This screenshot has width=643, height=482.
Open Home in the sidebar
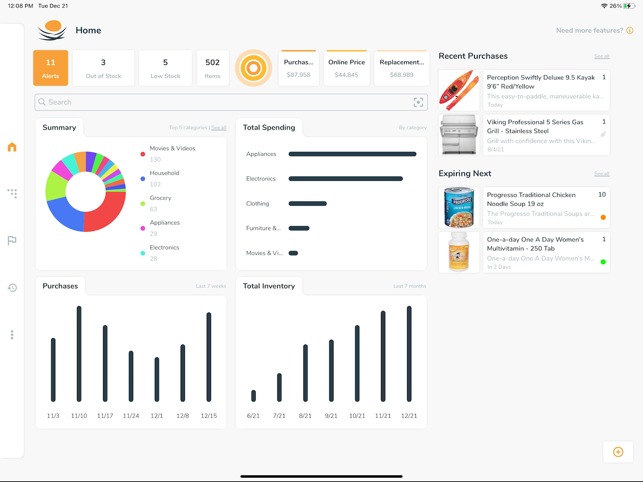[x=12, y=147]
